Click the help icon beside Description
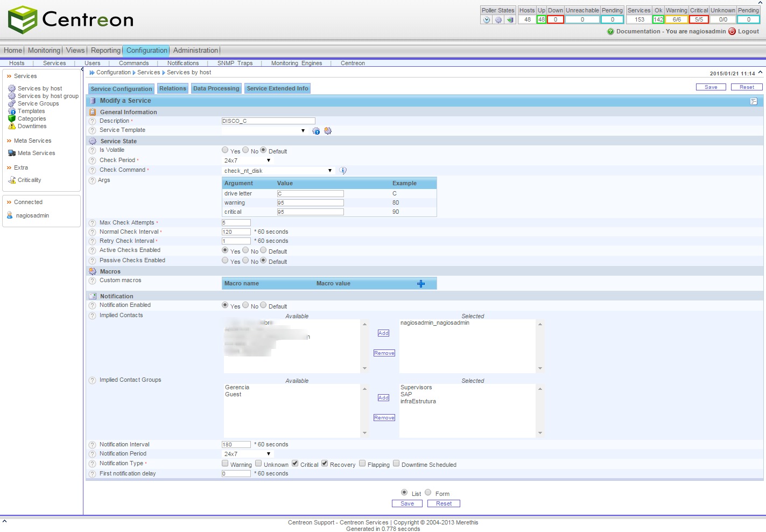766x532 pixels. pyautogui.click(x=93, y=121)
